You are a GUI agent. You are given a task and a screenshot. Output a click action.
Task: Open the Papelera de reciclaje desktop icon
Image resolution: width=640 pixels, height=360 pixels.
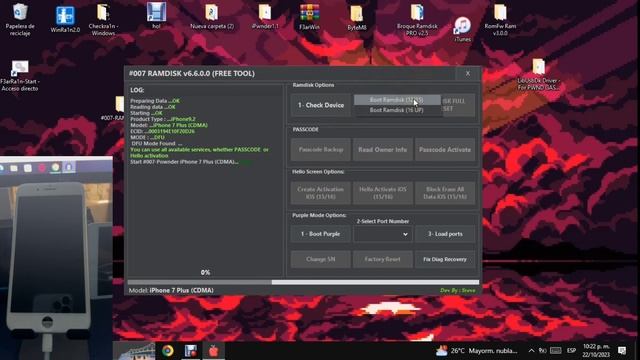[x=20, y=19]
